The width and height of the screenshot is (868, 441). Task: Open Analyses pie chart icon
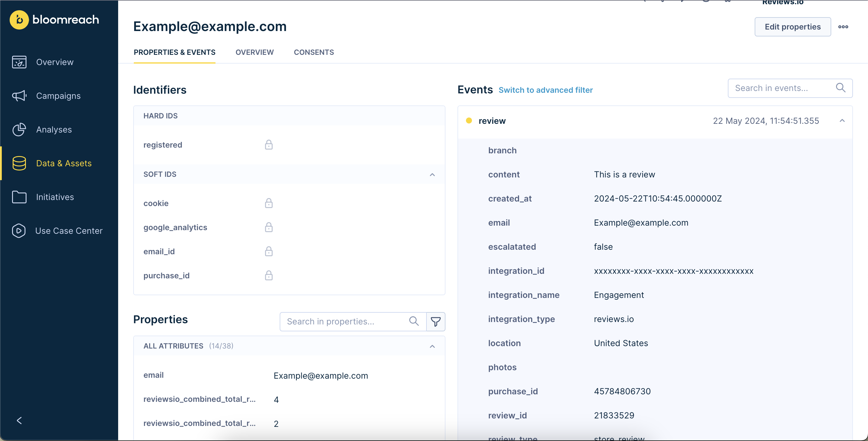[19, 129]
